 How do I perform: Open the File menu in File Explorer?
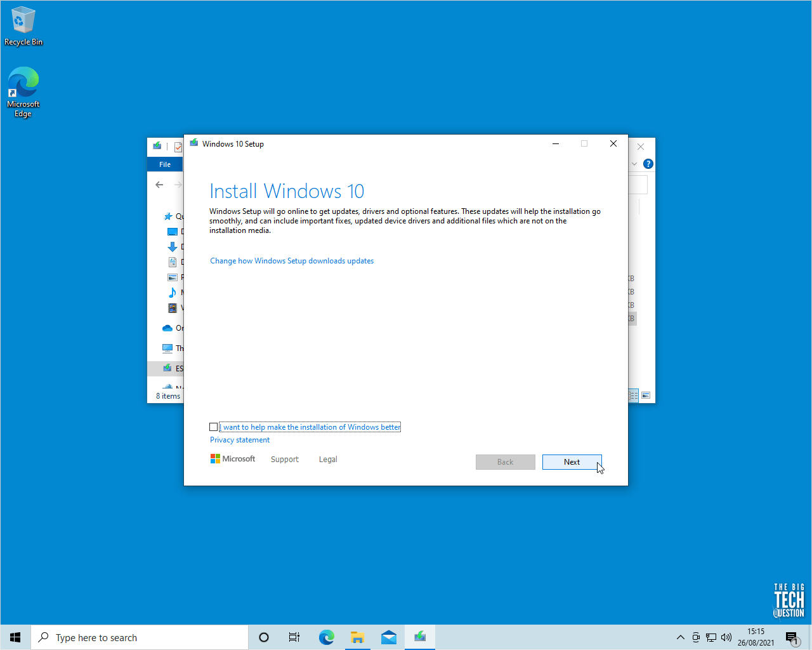[x=165, y=164]
